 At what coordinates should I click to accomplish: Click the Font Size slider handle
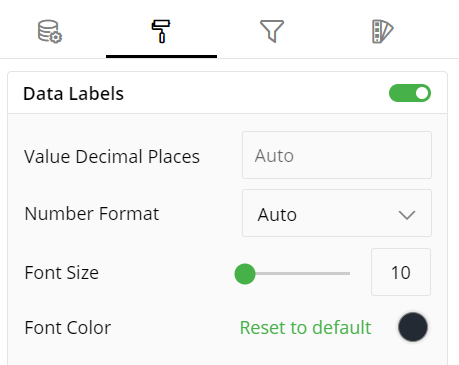245,274
